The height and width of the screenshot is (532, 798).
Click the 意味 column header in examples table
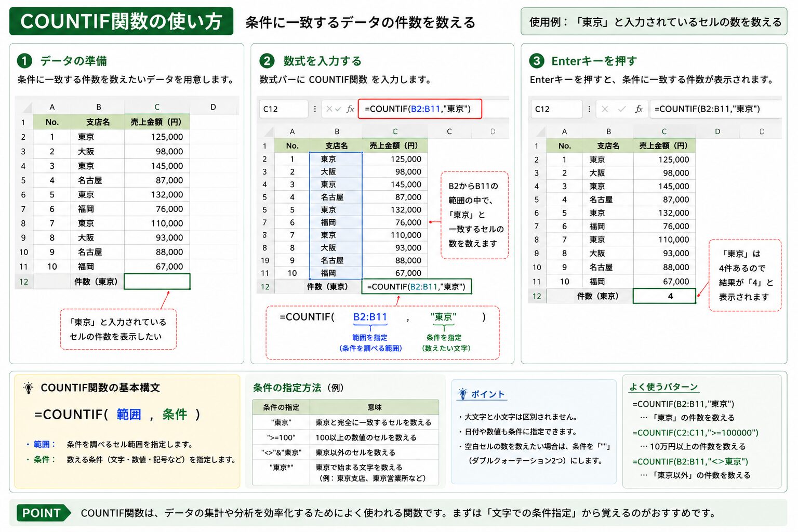pyautogui.click(x=375, y=407)
